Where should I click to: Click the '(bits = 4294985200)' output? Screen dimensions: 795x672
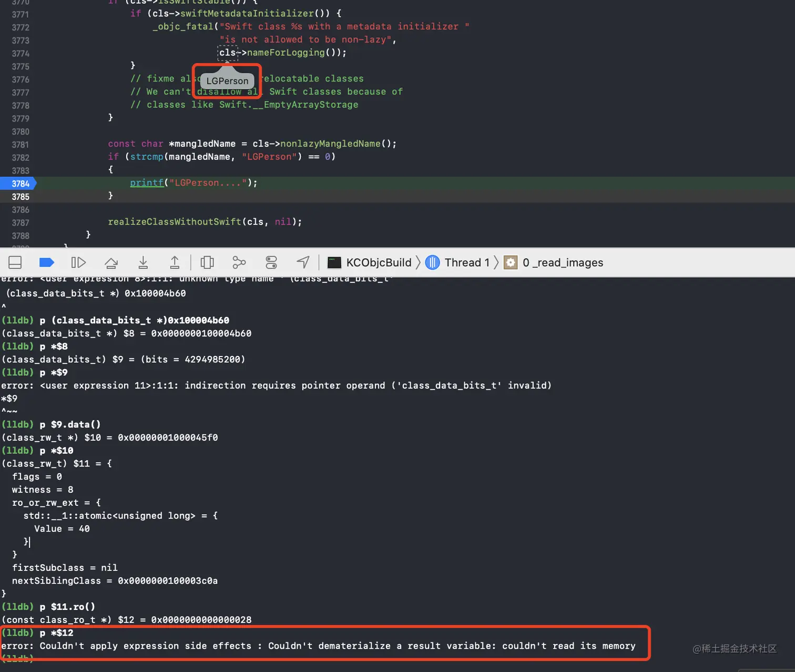[193, 359]
